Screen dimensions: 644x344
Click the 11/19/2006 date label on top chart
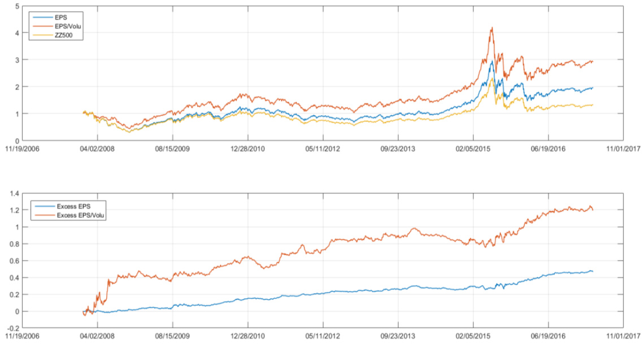point(23,150)
